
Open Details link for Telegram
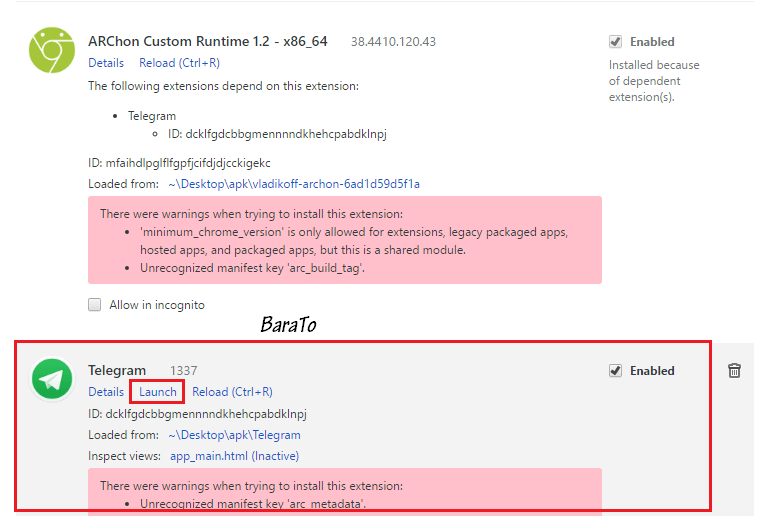tap(106, 392)
